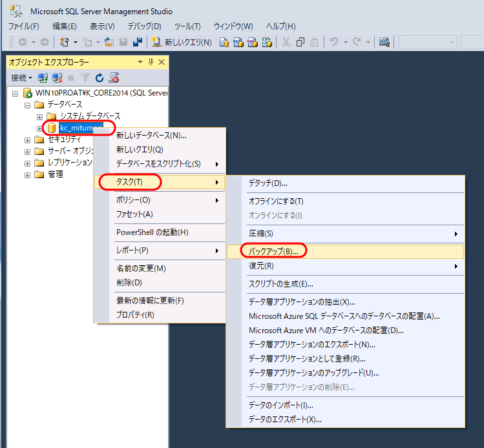Click the Copy icon in toolbar
This screenshot has width=484, height=448.
tap(300, 42)
